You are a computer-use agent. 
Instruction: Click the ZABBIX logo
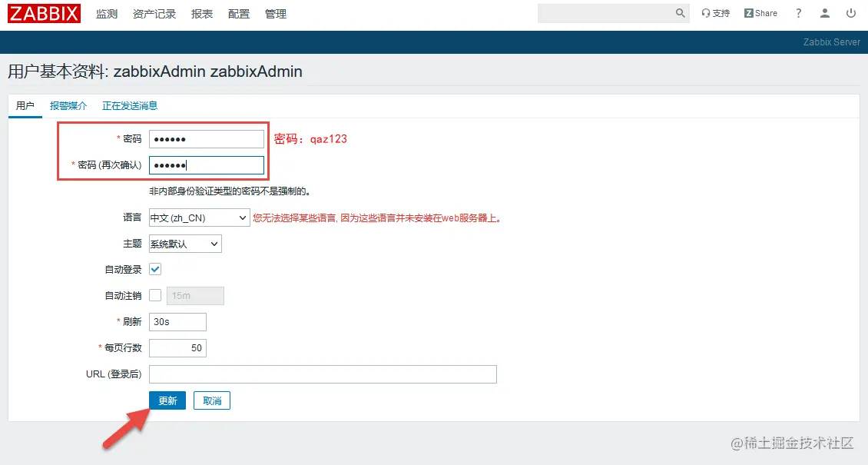coord(43,13)
